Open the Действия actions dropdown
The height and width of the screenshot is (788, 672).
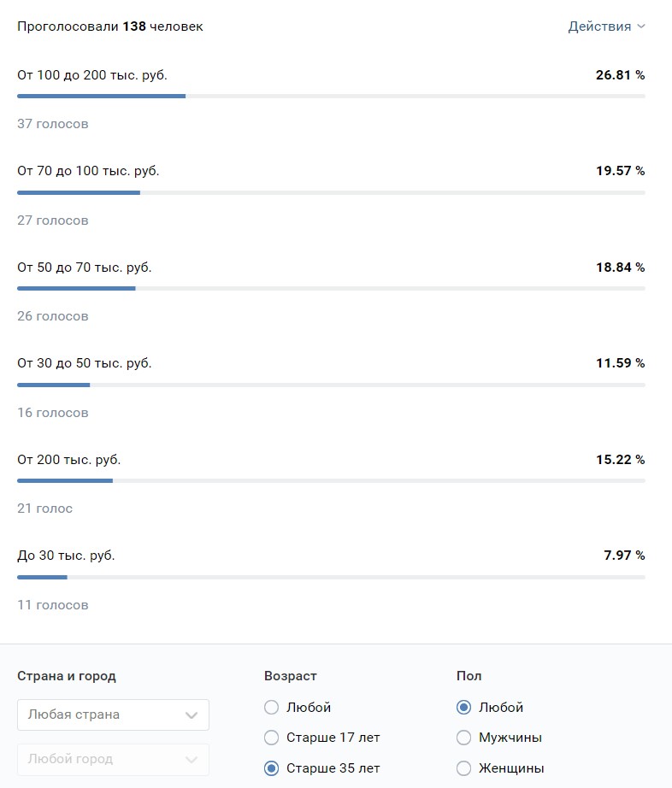[x=606, y=26]
